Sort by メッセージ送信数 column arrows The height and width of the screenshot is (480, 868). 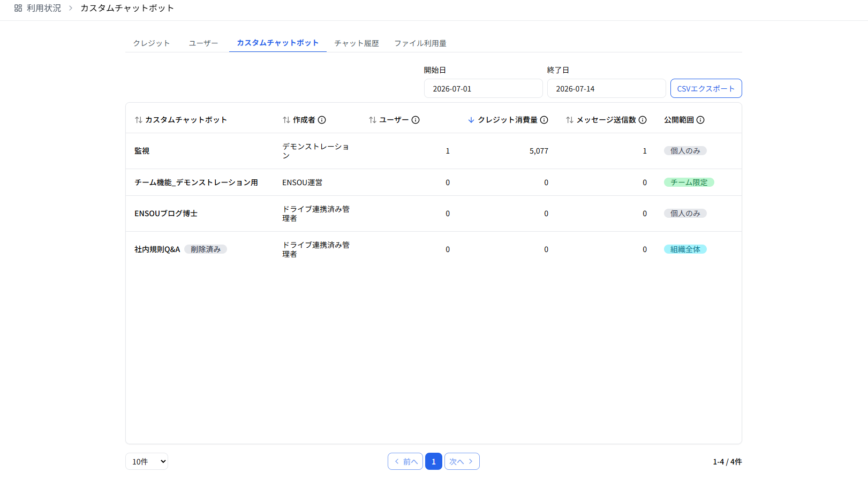click(x=570, y=120)
